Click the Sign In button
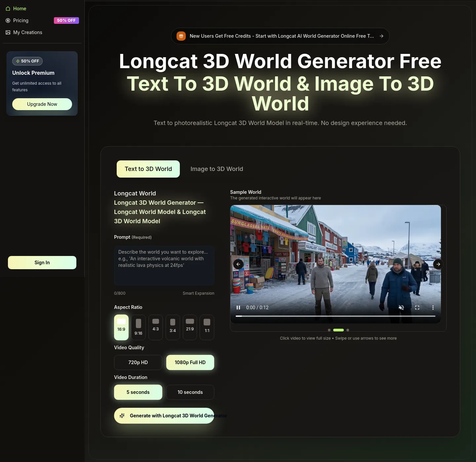This screenshot has width=476, height=462. point(42,263)
